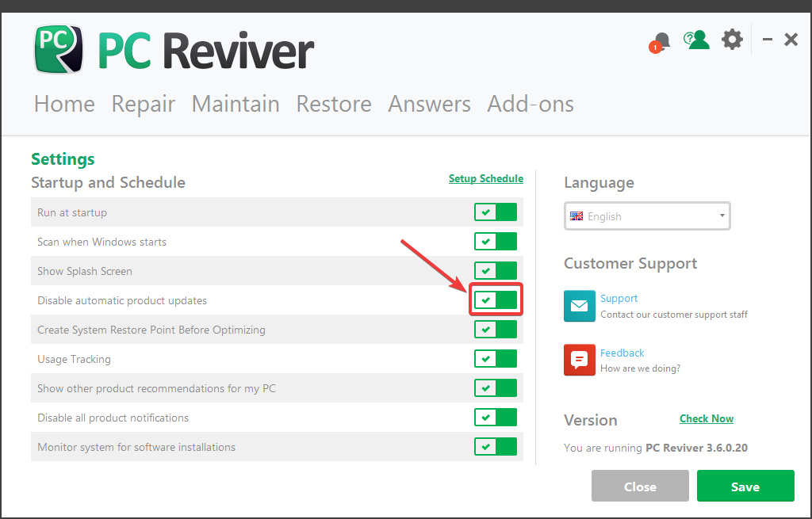This screenshot has height=519, width=812.
Task: Toggle Disable automatic product updates
Action: (x=496, y=300)
